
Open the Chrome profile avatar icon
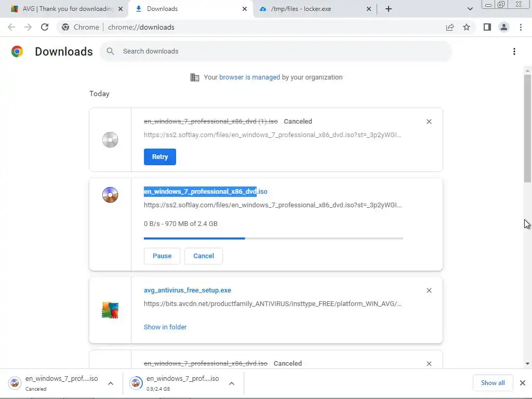503,27
